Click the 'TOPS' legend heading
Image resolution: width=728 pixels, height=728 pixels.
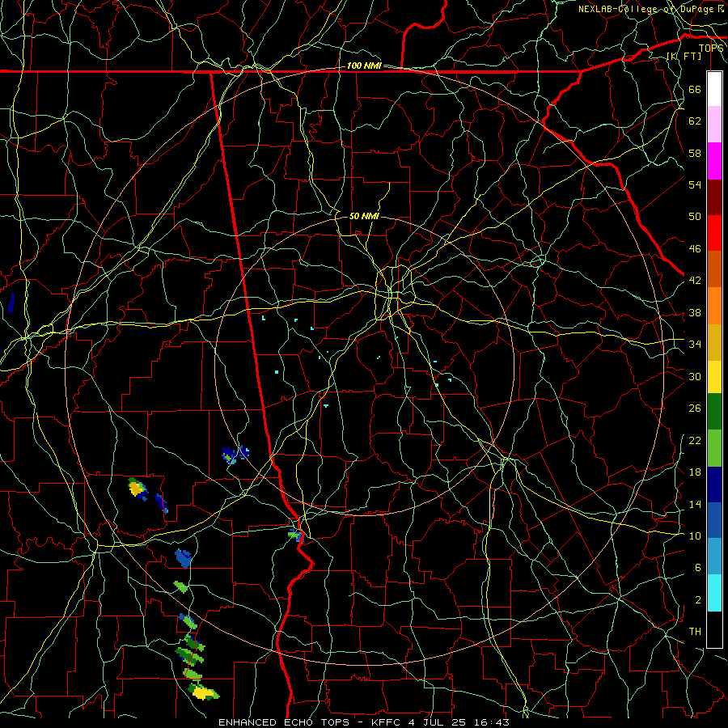[711, 49]
